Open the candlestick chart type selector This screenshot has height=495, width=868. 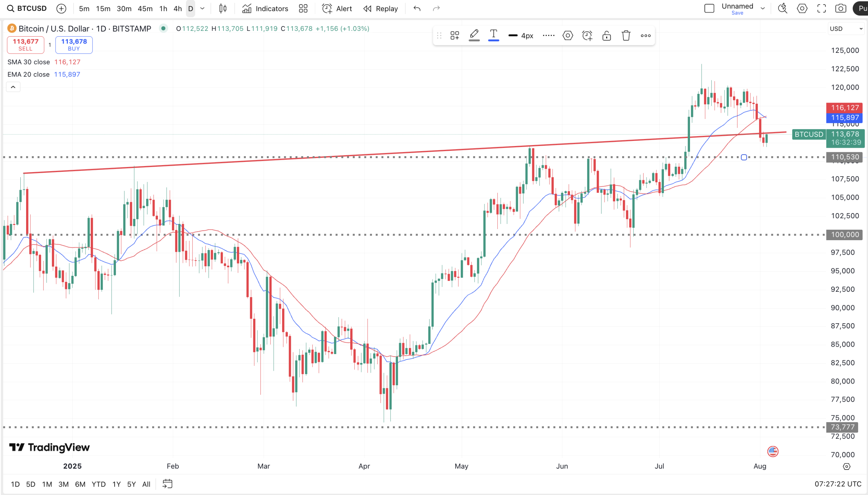click(x=223, y=8)
